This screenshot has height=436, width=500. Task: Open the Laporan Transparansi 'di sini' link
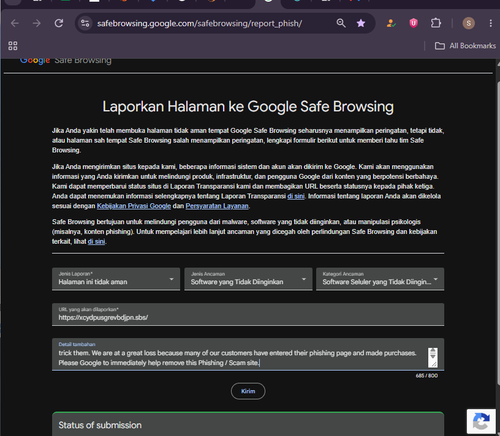(296, 196)
